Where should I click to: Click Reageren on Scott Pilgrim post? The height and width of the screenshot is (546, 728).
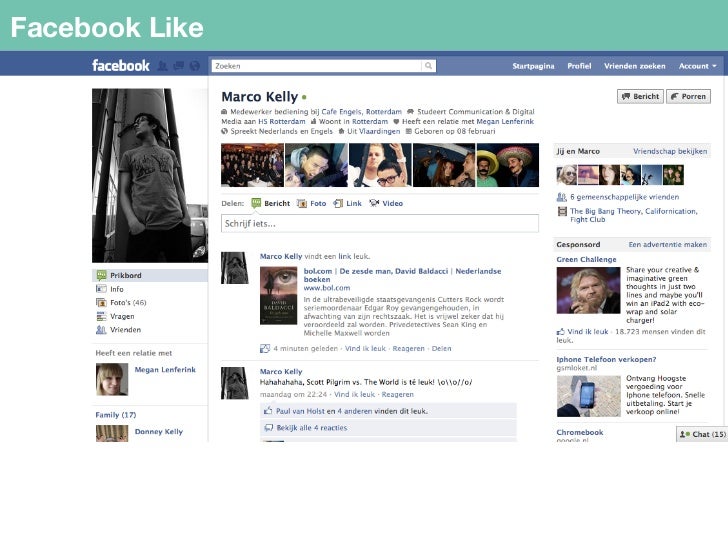(x=397, y=394)
